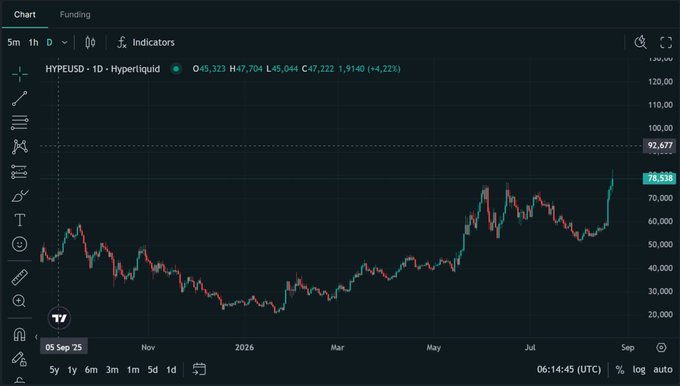
Task: Click the 2026 time axis label
Action: click(x=244, y=347)
